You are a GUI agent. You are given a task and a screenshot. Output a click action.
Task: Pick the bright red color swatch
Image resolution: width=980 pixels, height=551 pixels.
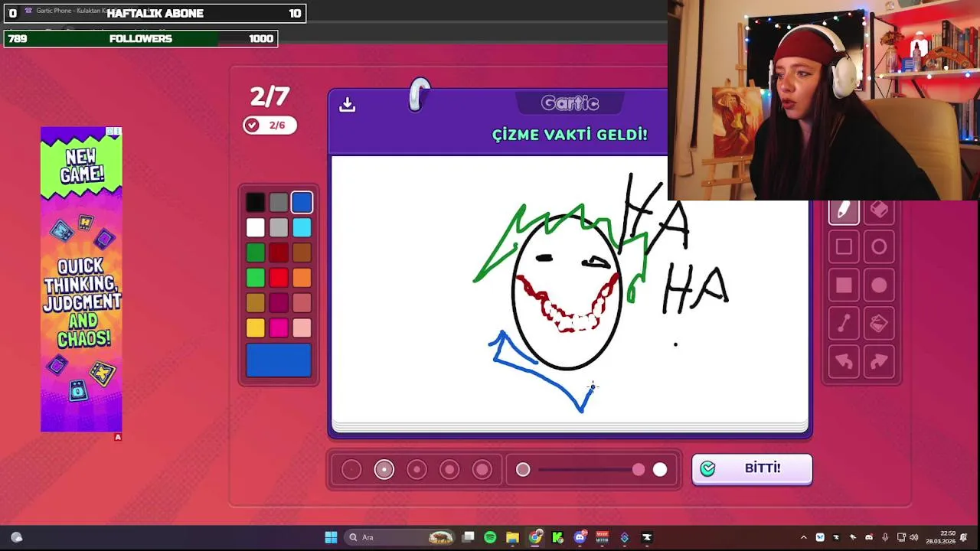[279, 278]
